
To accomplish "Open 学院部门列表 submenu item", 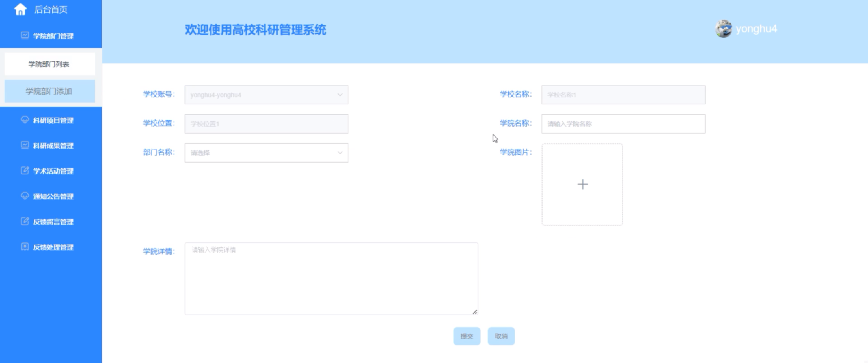I will coord(49,64).
